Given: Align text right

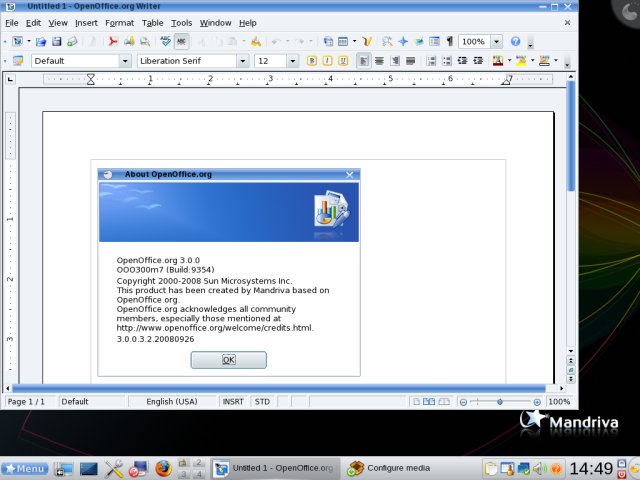Looking at the screenshot, I should (x=395, y=61).
